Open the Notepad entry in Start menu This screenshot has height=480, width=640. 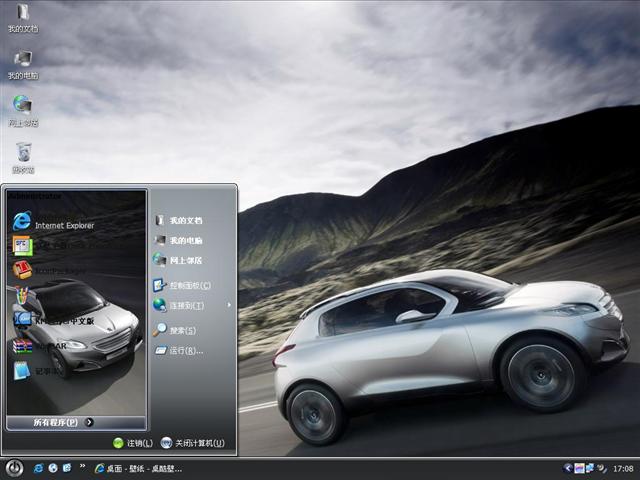(x=37, y=371)
